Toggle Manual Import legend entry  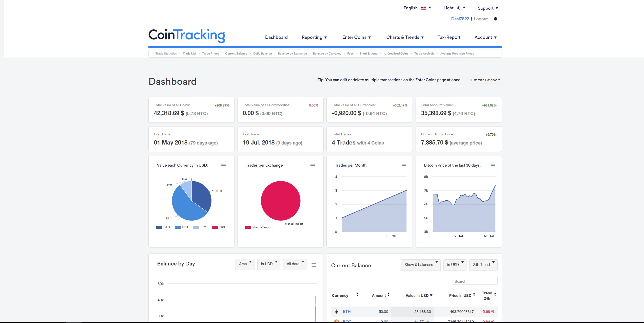click(x=259, y=227)
